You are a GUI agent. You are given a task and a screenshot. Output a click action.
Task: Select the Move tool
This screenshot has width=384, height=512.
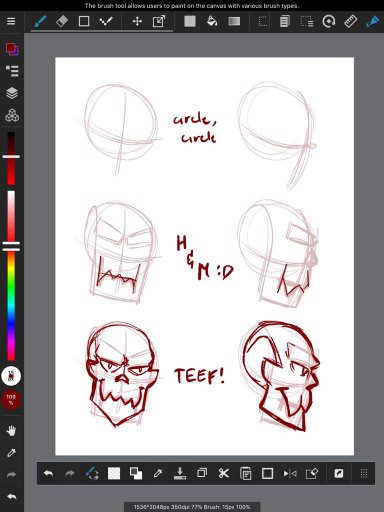(137, 22)
